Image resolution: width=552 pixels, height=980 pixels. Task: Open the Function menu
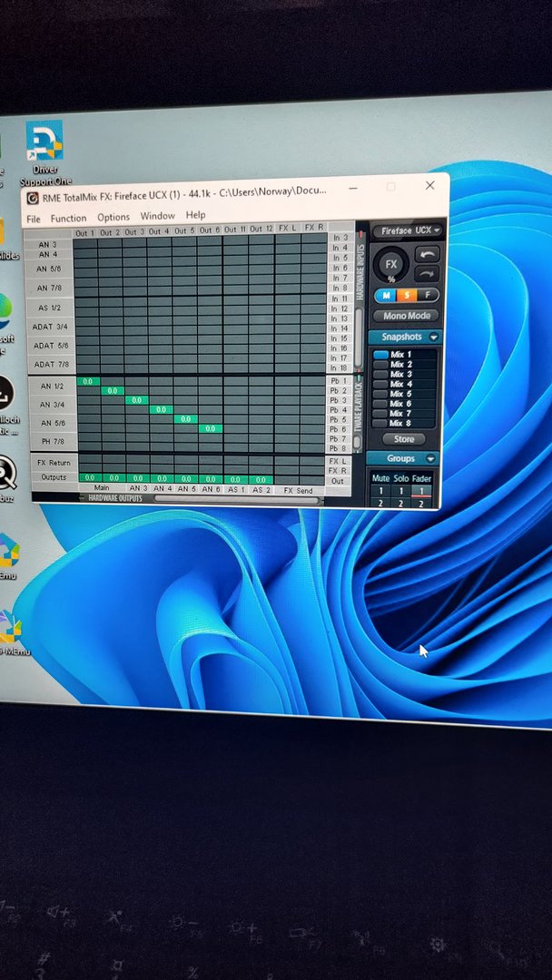69,218
